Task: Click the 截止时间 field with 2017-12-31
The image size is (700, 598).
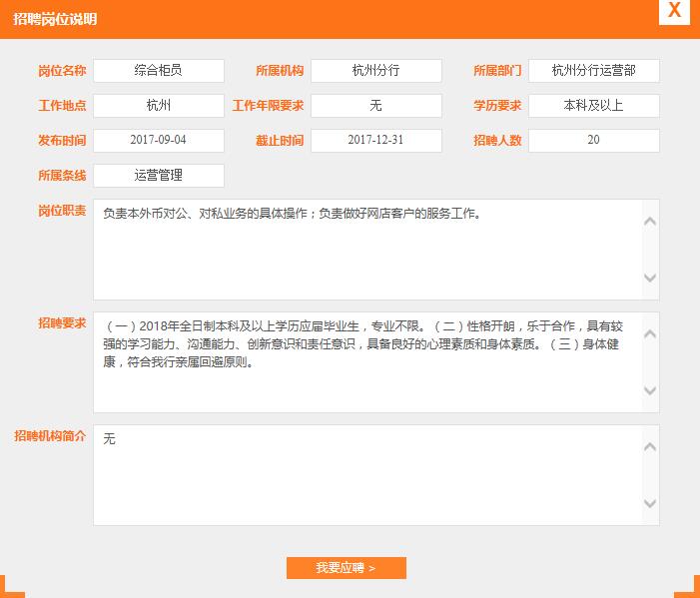Action: pos(375,141)
